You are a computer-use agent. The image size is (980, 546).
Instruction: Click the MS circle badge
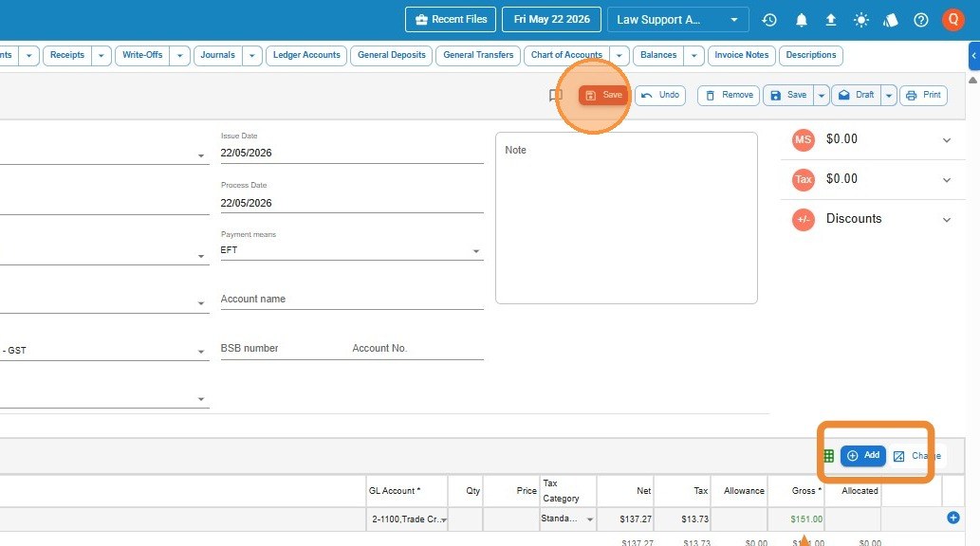(804, 140)
